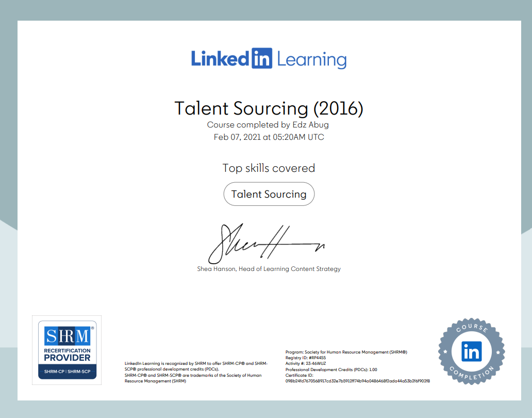Click Shea Hanson, Head of Learning Content Strategy
The image size is (532, 418).
[x=269, y=269]
